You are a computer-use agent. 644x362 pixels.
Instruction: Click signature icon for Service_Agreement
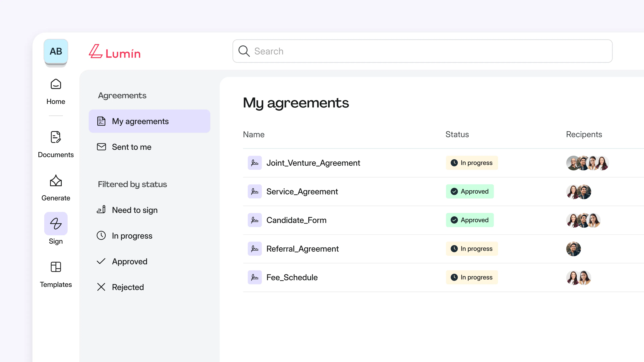click(x=255, y=191)
